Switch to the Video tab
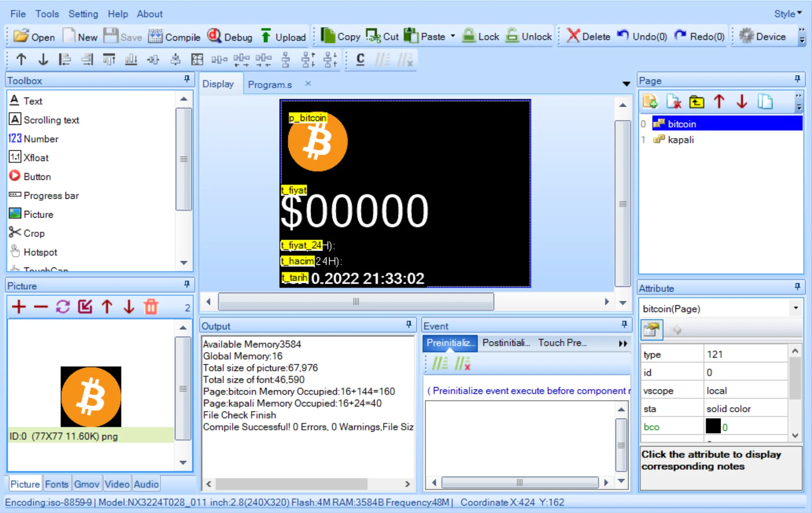The image size is (812, 513). 117,484
